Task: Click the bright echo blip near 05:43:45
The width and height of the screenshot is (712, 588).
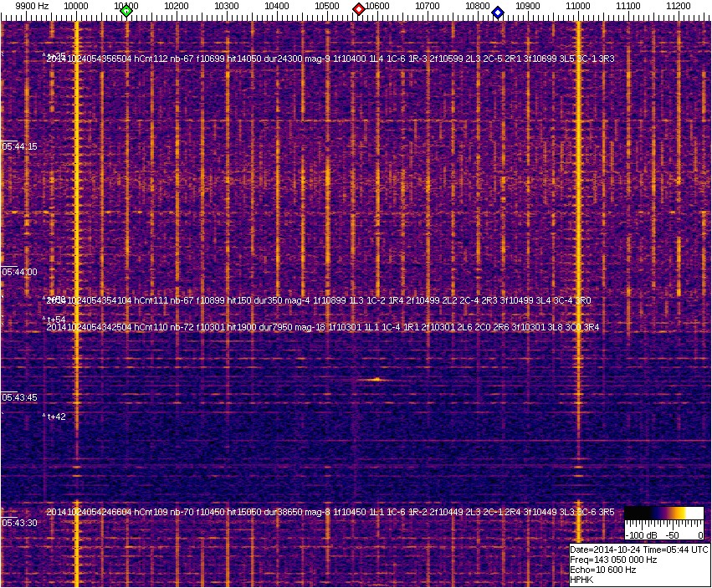Action: coord(376,379)
